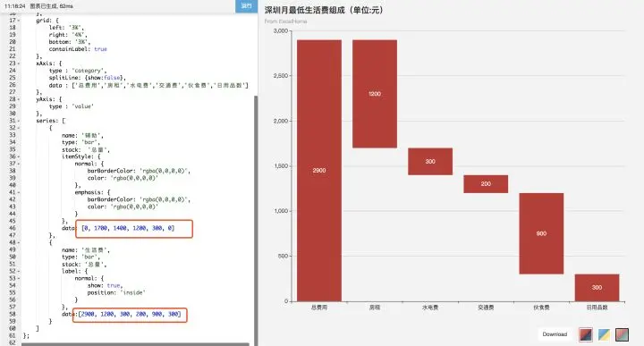Viewport: 644px width, 346px height.
Task: Select the pink and green dark theme swatch
Action: pos(622,334)
